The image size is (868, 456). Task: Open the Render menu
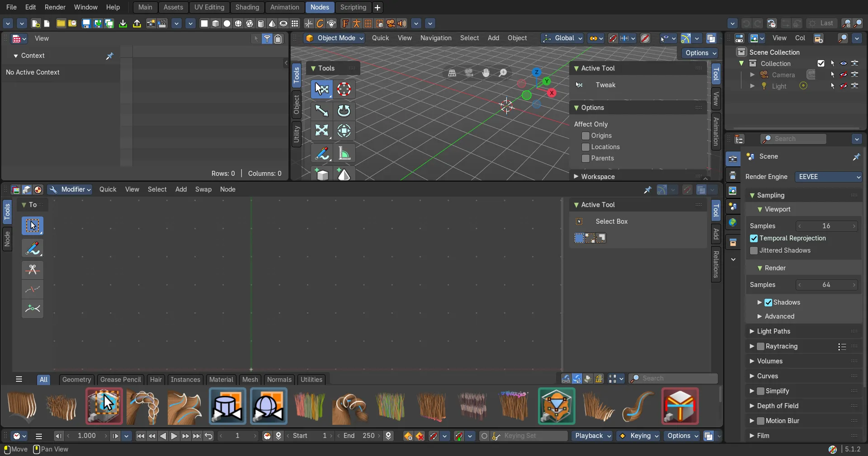[55, 7]
